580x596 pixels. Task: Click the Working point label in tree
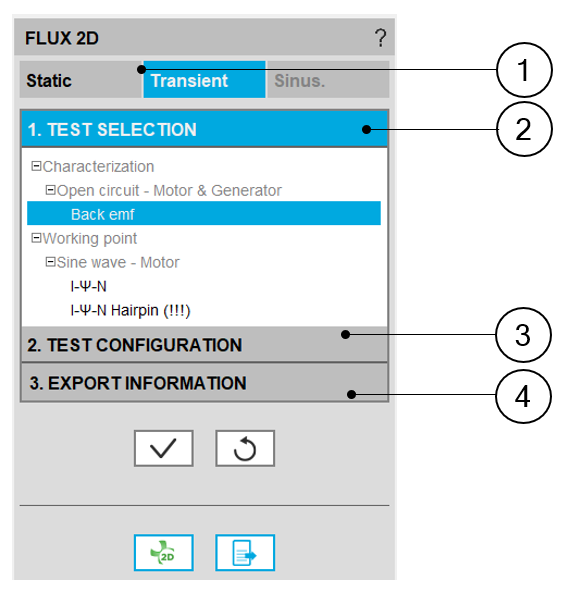pyautogui.click(x=90, y=239)
